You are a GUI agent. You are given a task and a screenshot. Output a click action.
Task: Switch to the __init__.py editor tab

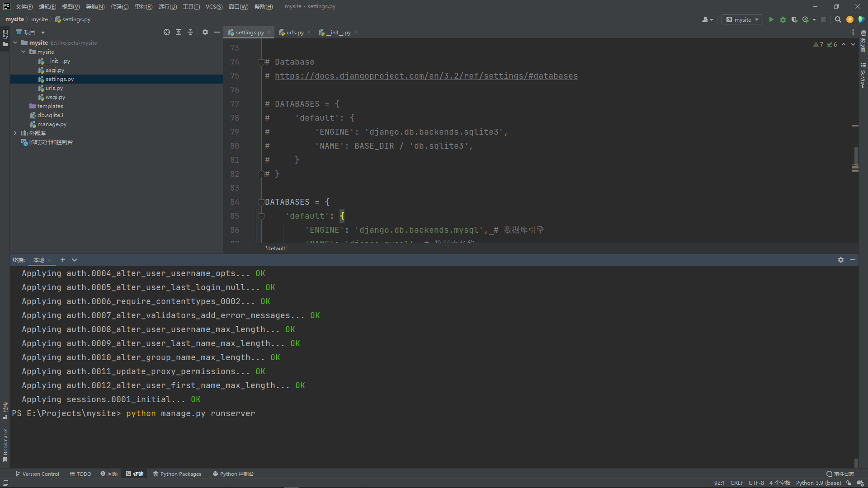click(337, 32)
